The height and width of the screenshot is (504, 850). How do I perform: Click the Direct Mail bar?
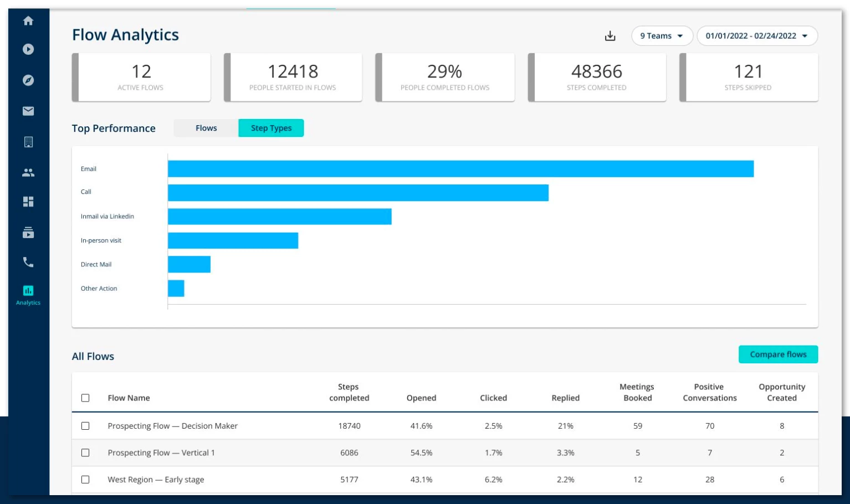coord(189,264)
